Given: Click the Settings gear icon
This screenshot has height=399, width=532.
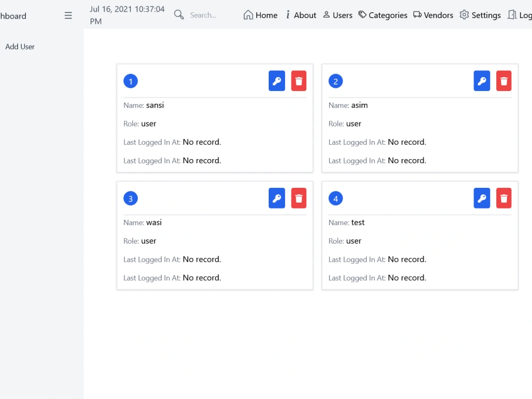Looking at the screenshot, I should 464,15.
